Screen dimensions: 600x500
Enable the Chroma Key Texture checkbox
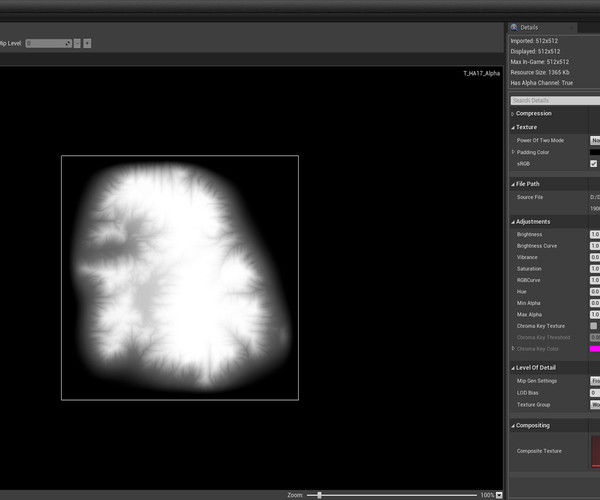pos(594,326)
